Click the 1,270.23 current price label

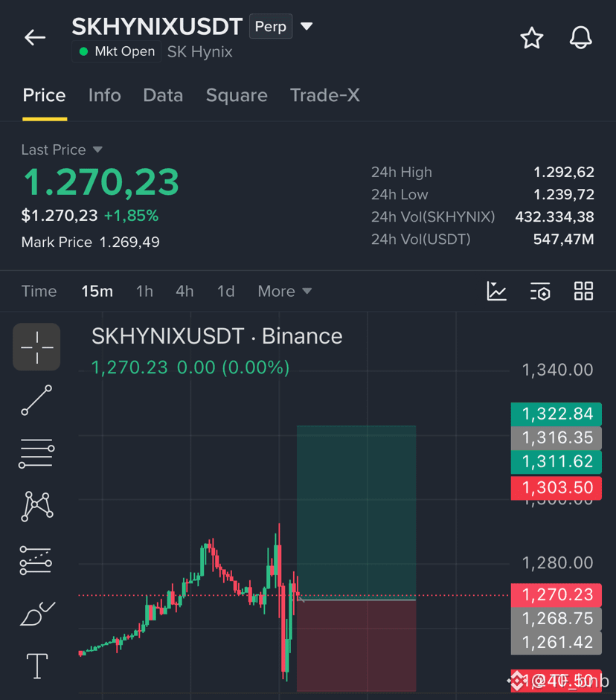coord(556,595)
